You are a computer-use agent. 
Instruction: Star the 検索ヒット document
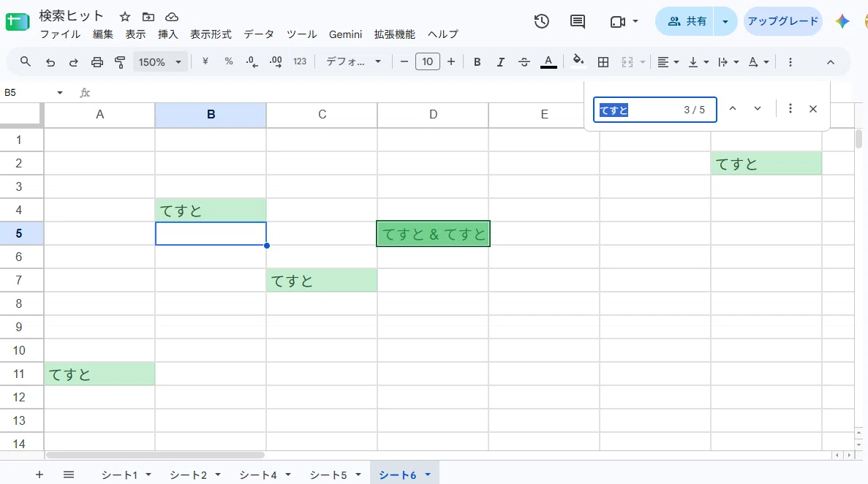[x=125, y=17]
